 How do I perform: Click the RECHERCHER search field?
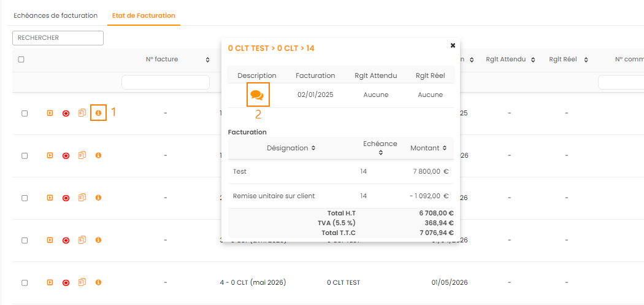tap(58, 38)
